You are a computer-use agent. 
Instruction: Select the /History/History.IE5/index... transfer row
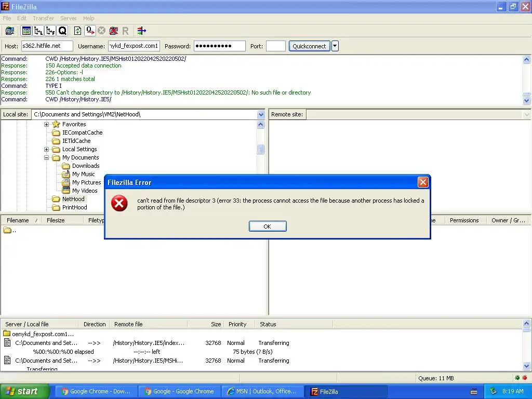261,343
